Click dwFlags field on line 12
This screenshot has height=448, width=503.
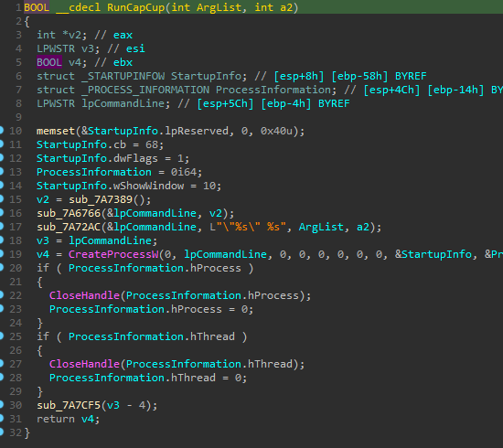(135, 158)
